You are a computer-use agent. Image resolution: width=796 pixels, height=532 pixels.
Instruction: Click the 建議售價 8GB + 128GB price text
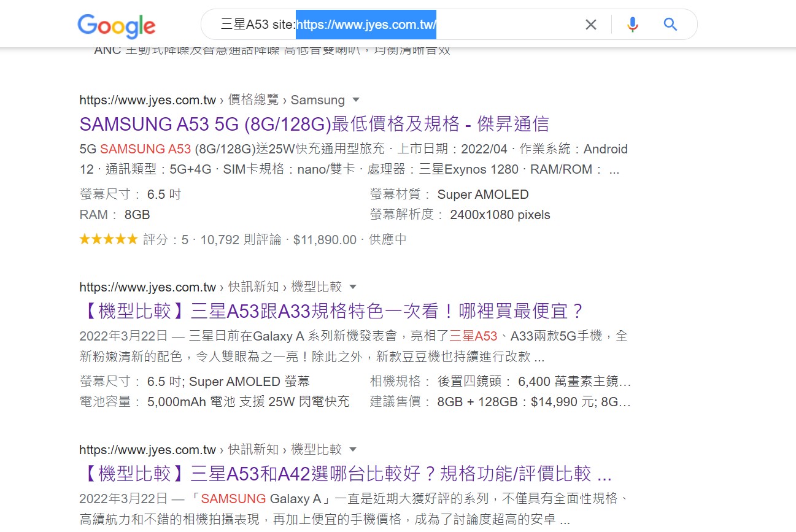point(500,402)
